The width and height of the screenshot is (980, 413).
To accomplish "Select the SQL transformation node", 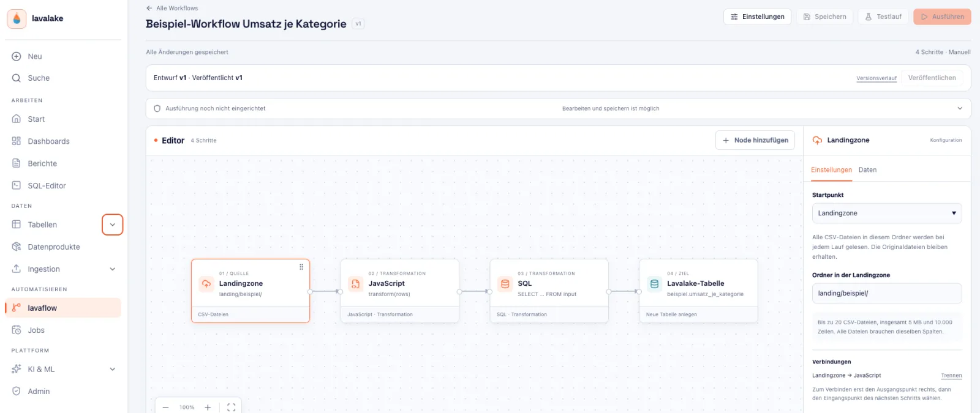I will (549, 291).
